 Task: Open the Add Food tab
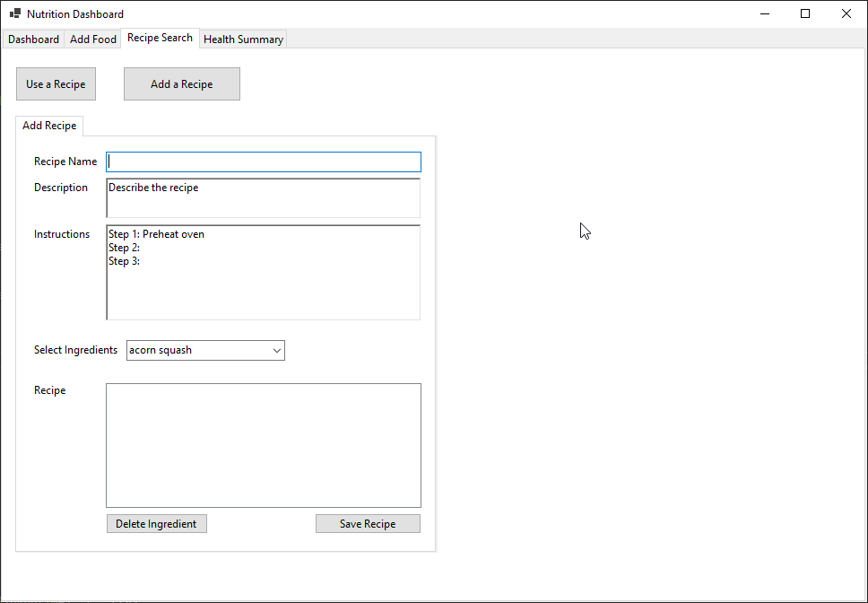pyautogui.click(x=93, y=39)
